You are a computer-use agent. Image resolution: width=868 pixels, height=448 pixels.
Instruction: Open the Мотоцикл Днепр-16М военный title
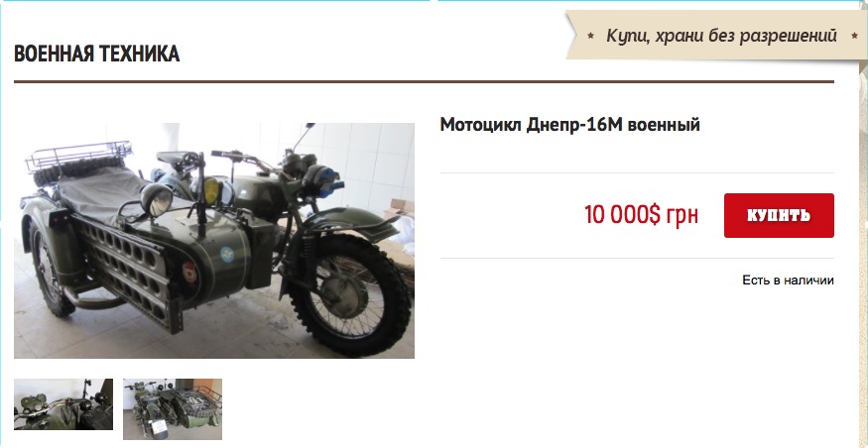click(x=569, y=125)
